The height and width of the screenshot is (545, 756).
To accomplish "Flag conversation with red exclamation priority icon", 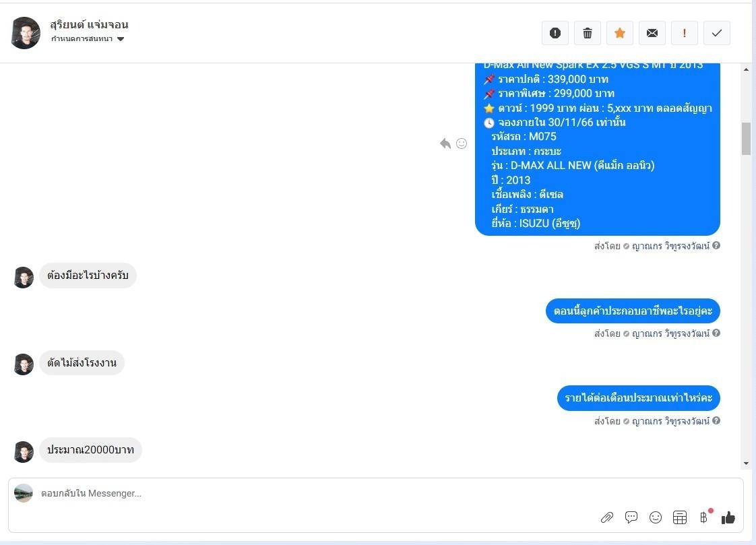I will coord(684,33).
